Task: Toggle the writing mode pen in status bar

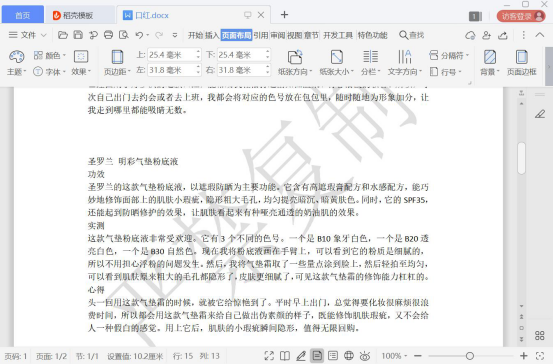Action: (301, 356)
